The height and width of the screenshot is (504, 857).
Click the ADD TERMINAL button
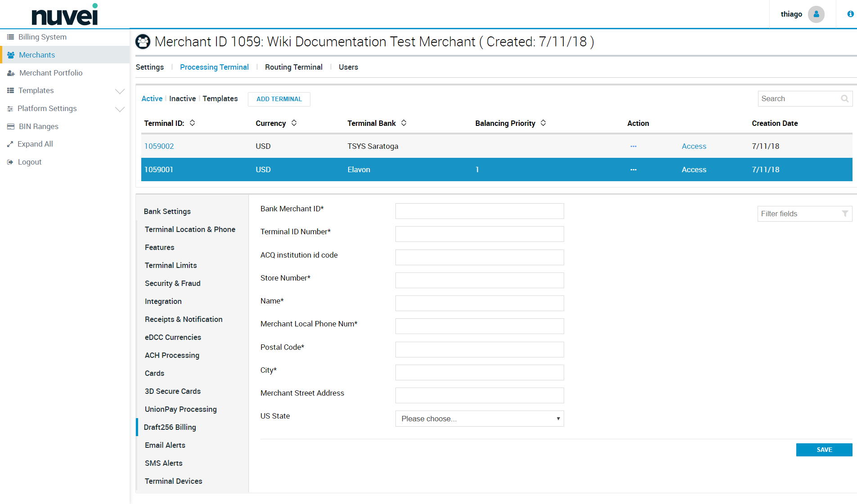[x=279, y=99]
